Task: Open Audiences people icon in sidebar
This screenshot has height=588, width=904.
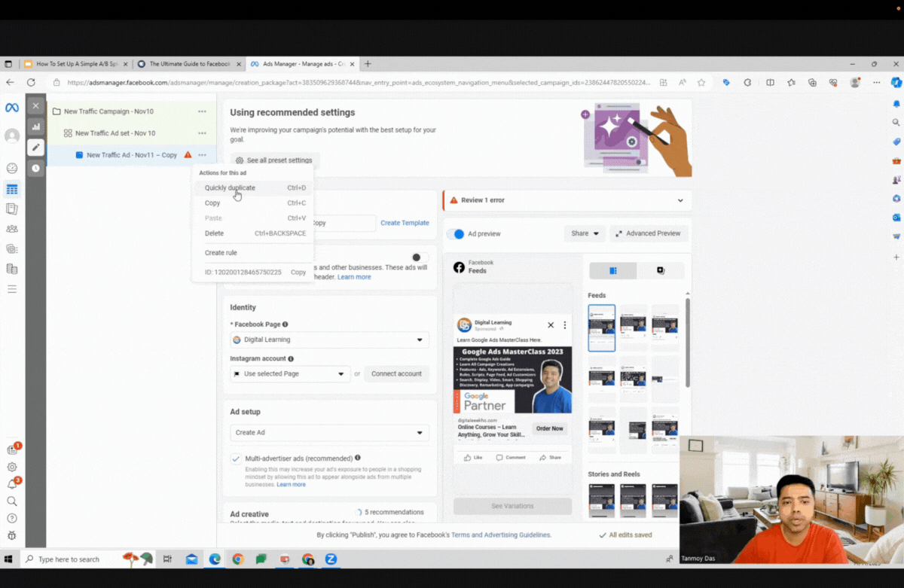Action: 12,229
